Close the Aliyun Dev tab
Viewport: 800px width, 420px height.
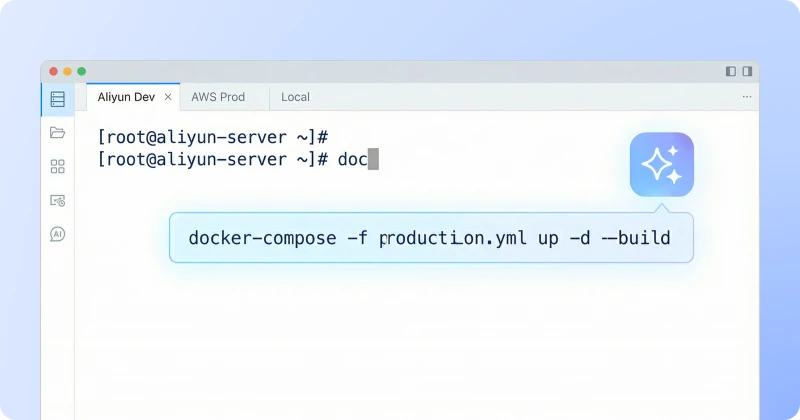[x=168, y=97]
